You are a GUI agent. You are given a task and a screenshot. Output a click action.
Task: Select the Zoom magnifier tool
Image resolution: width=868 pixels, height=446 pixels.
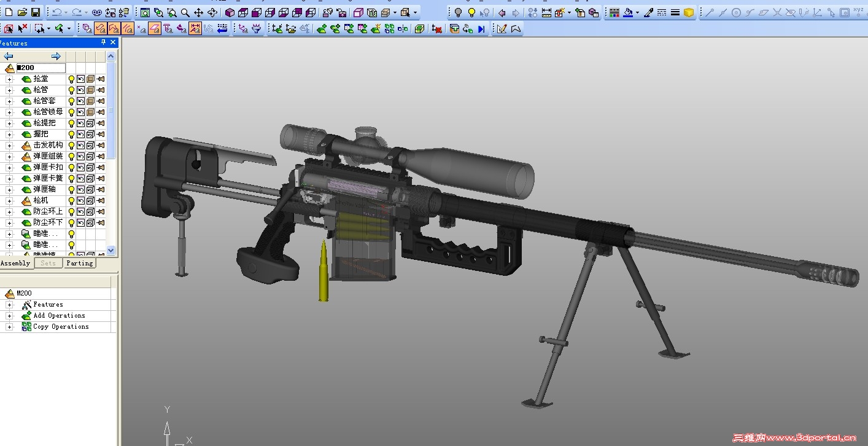coord(185,12)
